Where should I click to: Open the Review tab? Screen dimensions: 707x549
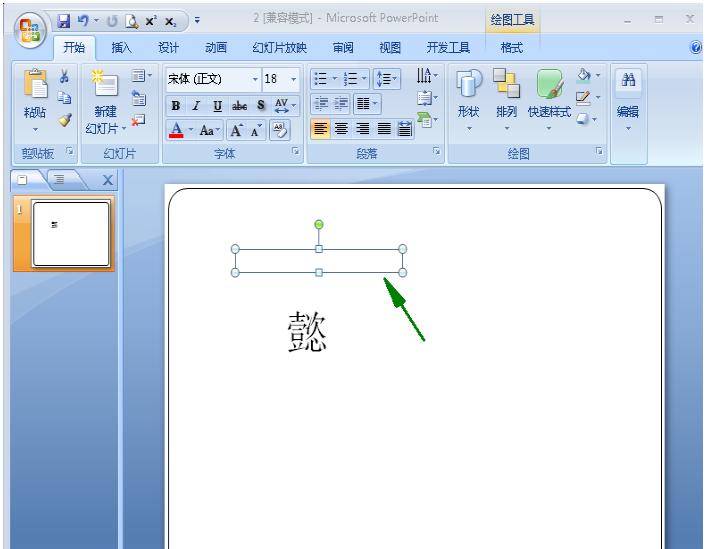pos(343,48)
